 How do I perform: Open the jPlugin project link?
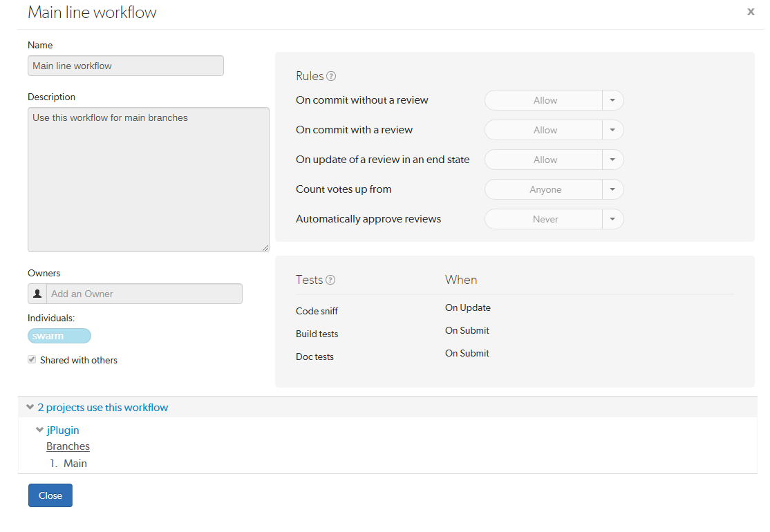63,430
